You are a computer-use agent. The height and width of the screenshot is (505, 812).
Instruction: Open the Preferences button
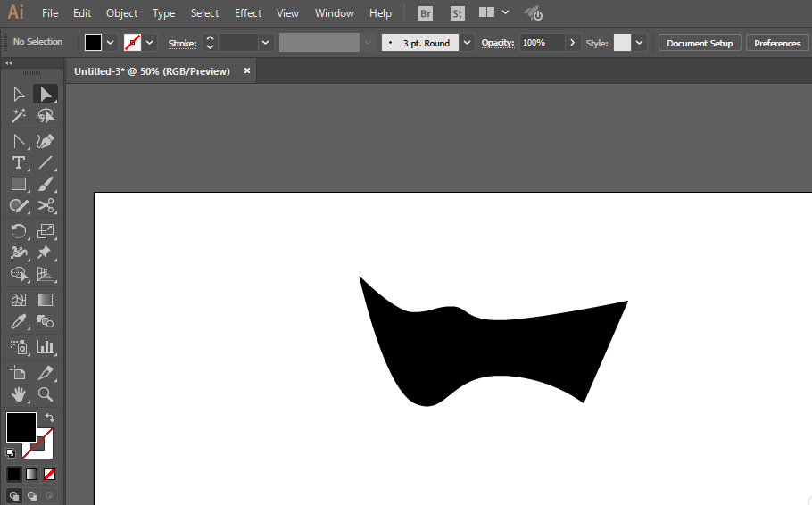click(776, 43)
